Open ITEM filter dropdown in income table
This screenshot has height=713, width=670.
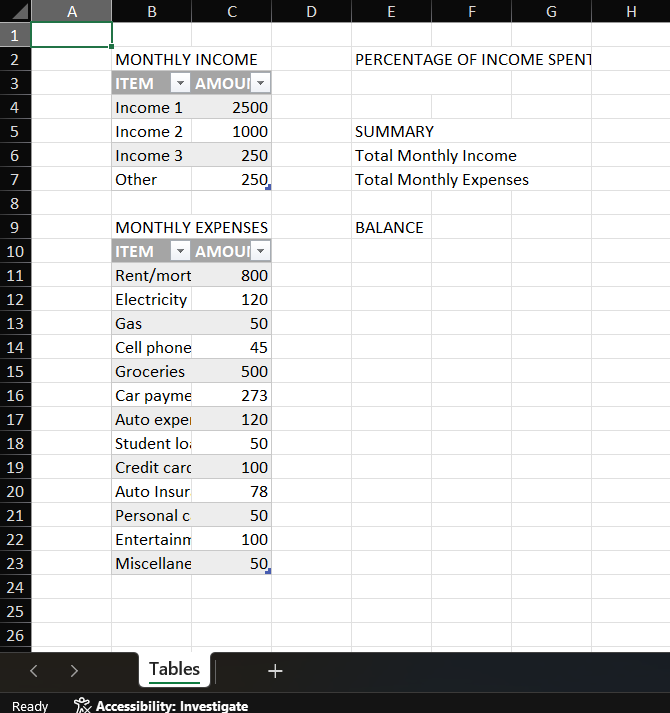coord(180,83)
